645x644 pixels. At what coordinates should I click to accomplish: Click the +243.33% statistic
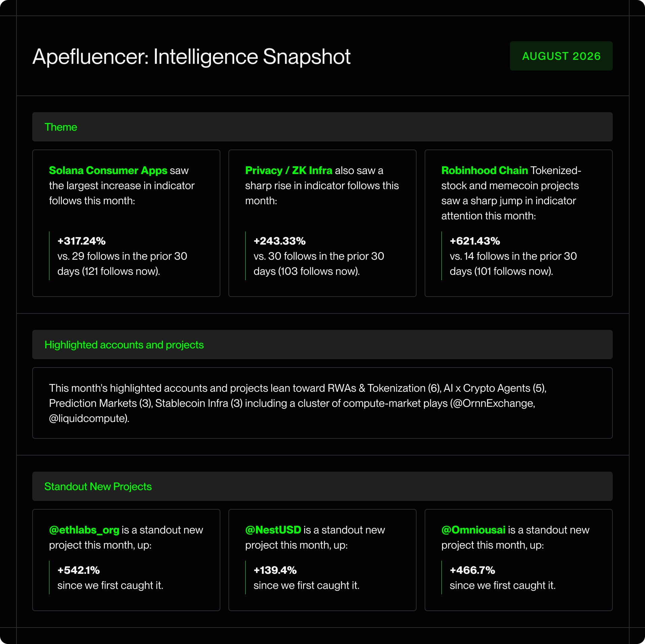(279, 241)
